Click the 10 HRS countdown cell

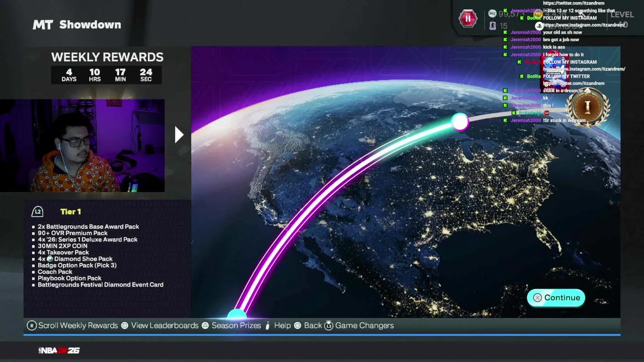[x=95, y=75]
